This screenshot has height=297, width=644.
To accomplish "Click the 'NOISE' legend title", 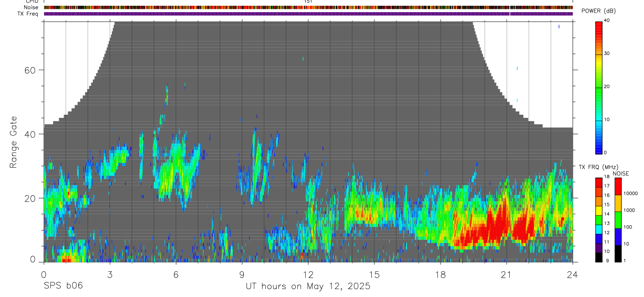I will pyautogui.click(x=621, y=174).
